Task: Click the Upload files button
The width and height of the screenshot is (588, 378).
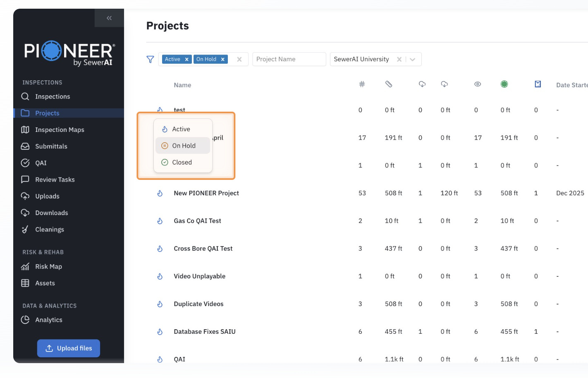Action: click(69, 348)
